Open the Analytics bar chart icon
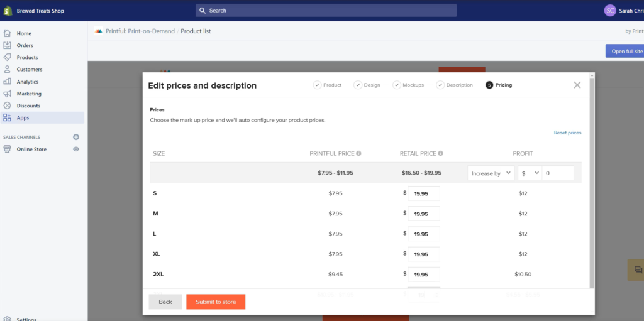 tap(7, 81)
